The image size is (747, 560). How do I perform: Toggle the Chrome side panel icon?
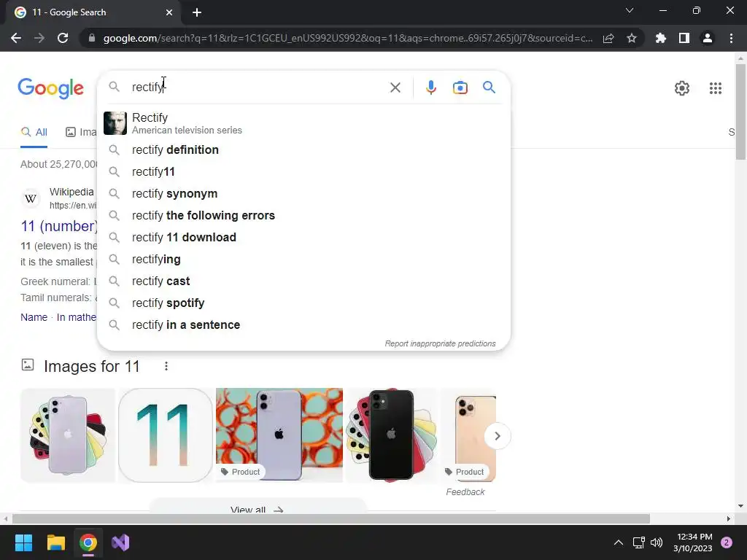(684, 38)
